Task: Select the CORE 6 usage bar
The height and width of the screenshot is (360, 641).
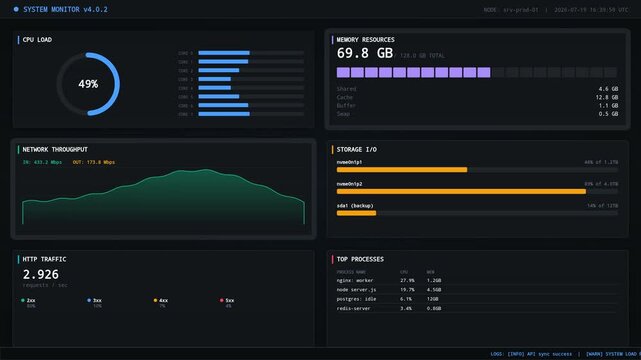Action: (x=251, y=105)
